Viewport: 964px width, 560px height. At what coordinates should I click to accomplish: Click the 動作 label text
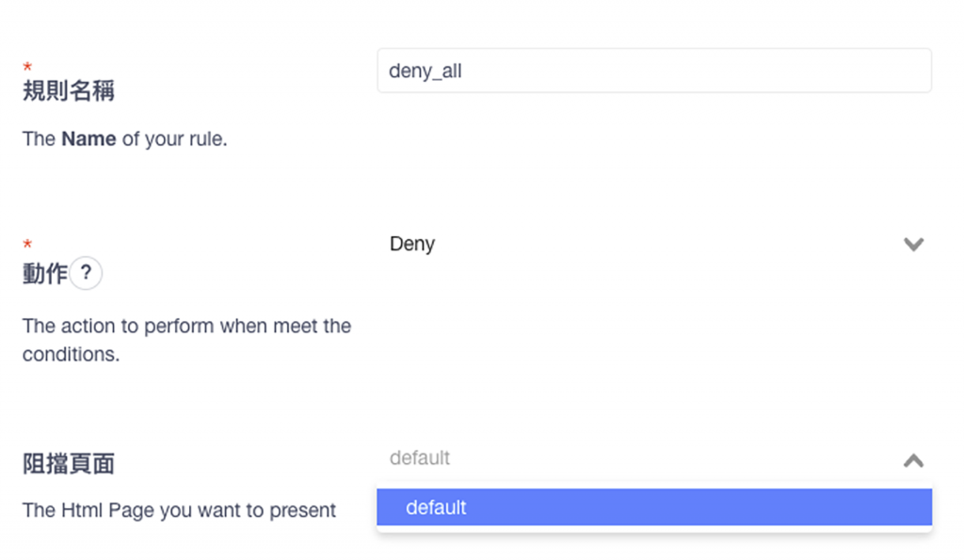coord(44,274)
